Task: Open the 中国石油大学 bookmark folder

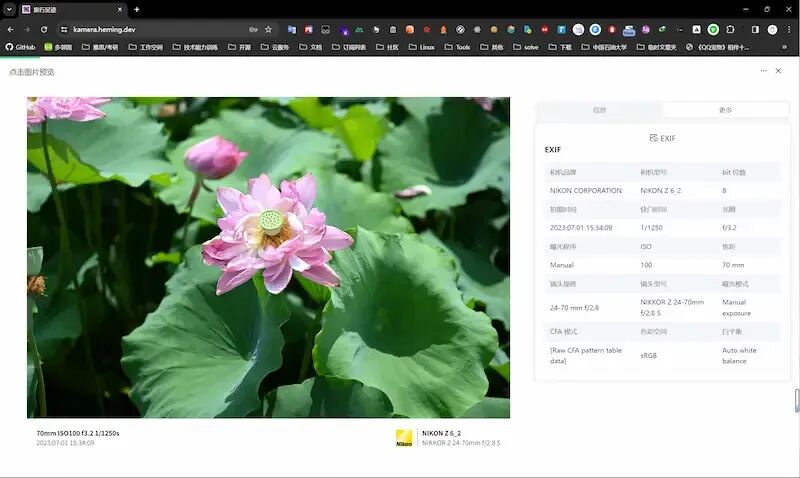Action: [604, 47]
